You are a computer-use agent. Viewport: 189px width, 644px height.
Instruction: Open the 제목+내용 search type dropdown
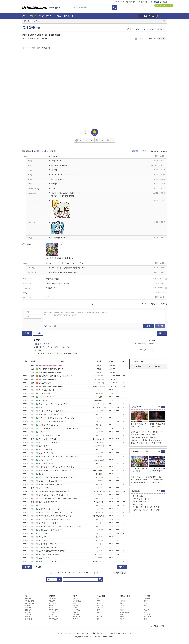click(x=54, y=579)
